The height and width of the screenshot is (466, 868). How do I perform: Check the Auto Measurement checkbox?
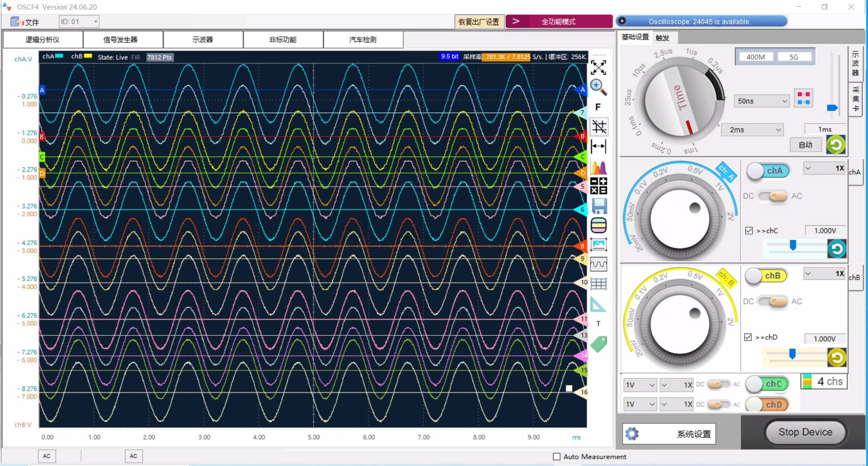[557, 457]
